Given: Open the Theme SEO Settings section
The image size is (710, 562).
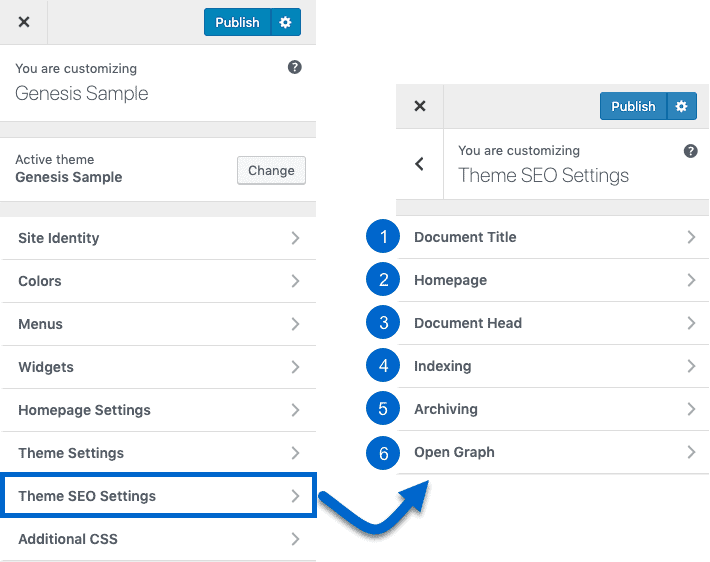Looking at the screenshot, I should pyautogui.click(x=158, y=496).
